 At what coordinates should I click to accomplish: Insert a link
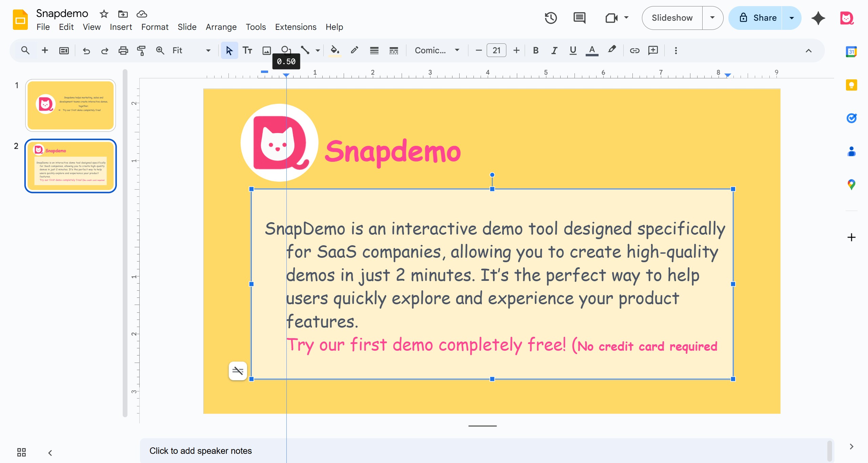634,51
